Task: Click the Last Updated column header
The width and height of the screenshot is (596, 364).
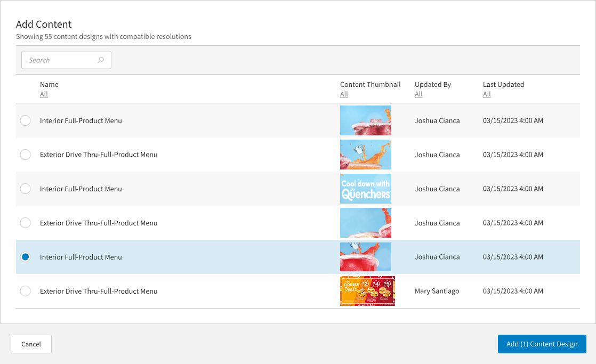Action: [503, 84]
